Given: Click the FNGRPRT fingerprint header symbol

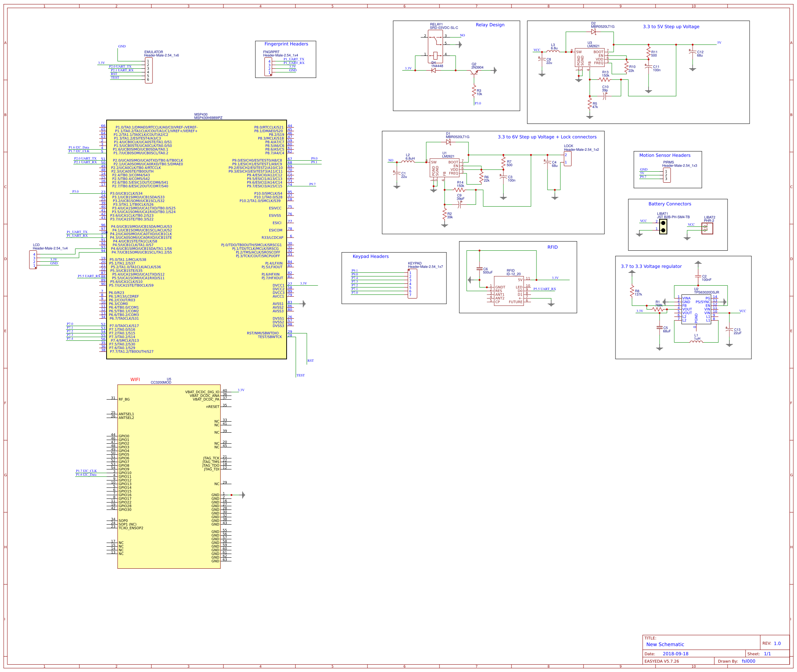Looking at the screenshot, I should pyautogui.click(x=269, y=67).
